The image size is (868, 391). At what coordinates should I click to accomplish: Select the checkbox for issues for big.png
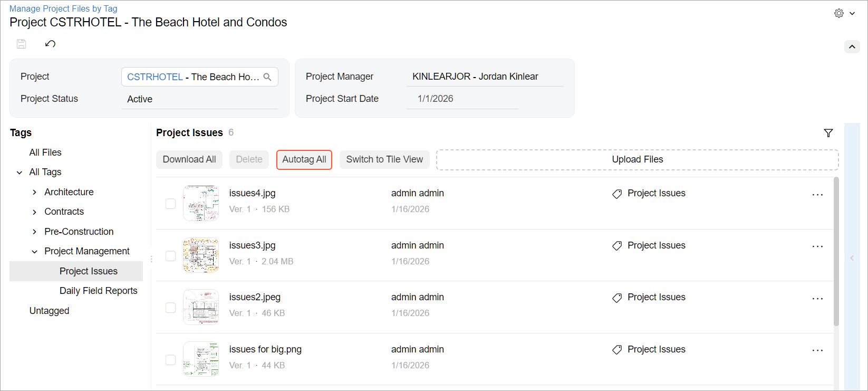click(x=170, y=359)
